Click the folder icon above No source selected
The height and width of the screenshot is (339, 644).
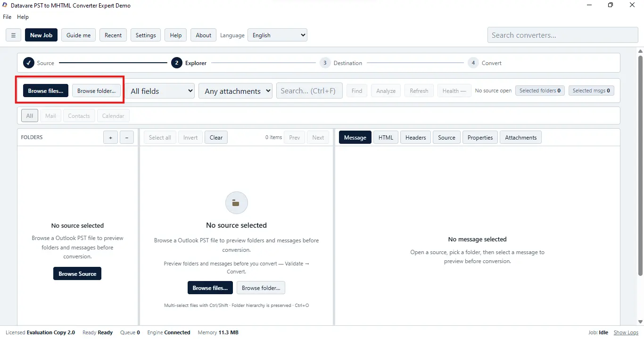click(237, 203)
